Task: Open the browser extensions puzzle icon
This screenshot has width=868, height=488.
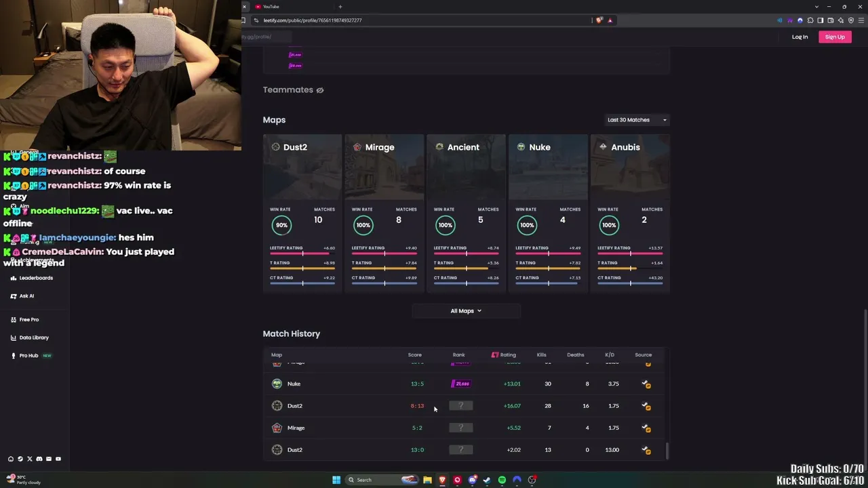Action: 810,20
